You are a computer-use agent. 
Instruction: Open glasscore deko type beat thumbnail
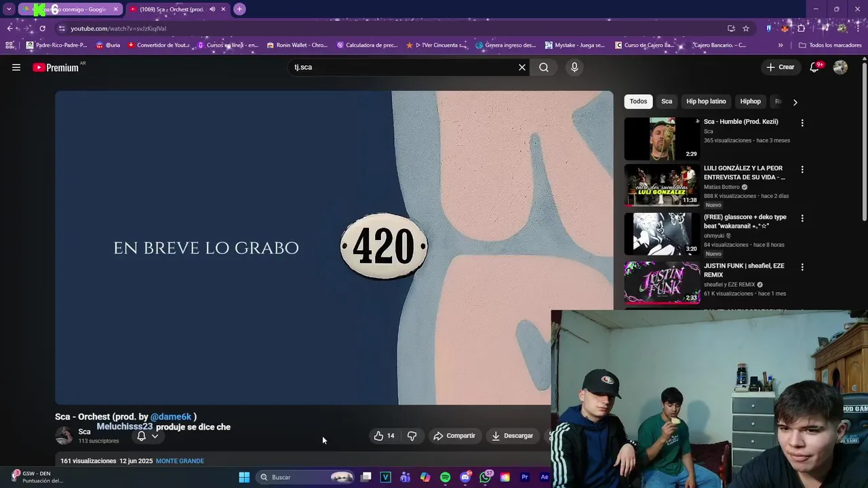point(662,234)
